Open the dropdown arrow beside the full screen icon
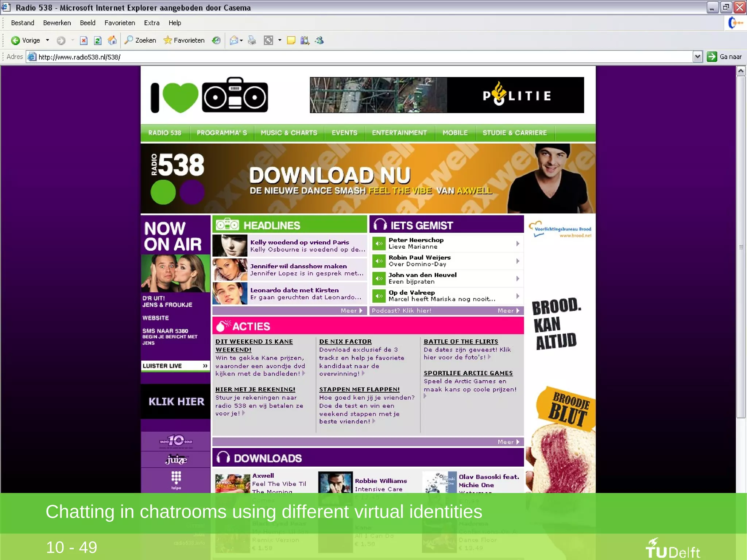Screen dimensions: 747x560 280,40
